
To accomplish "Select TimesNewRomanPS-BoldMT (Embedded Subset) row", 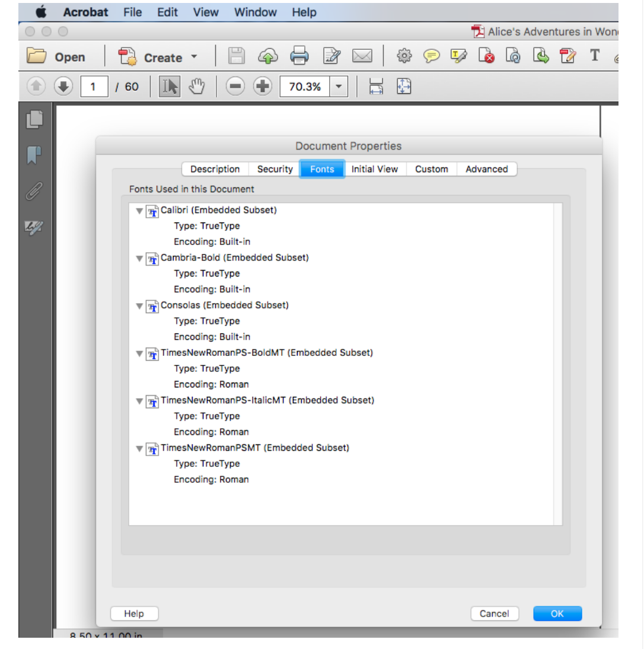I will point(267,353).
